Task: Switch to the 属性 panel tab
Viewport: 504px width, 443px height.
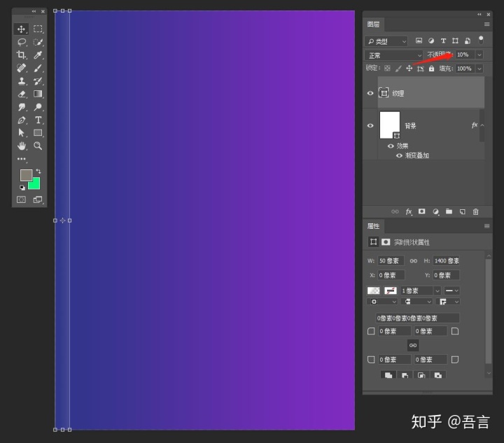Action: 373,226
